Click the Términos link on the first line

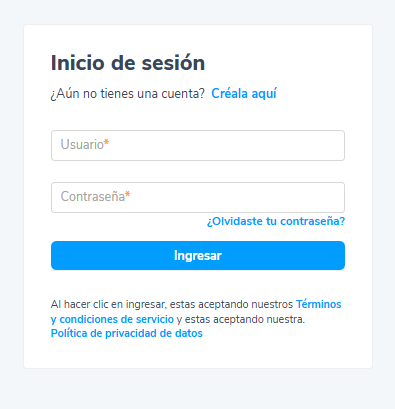click(x=319, y=304)
